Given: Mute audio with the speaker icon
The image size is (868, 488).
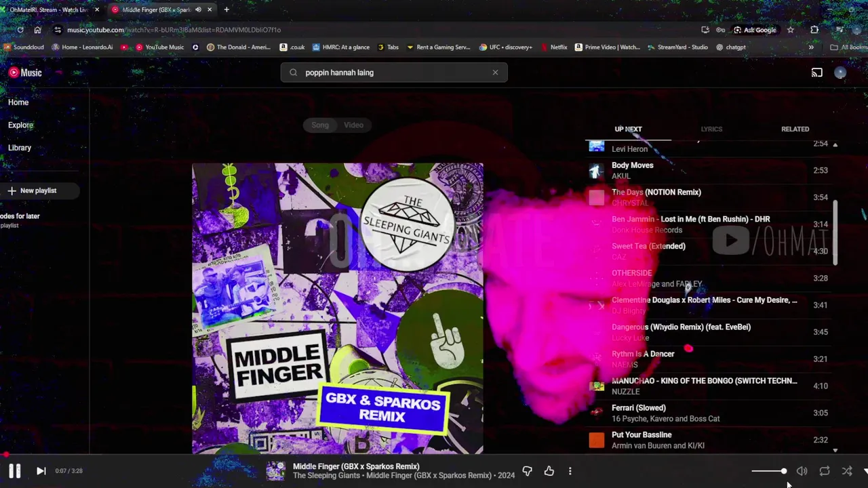Looking at the screenshot, I should pos(802,471).
